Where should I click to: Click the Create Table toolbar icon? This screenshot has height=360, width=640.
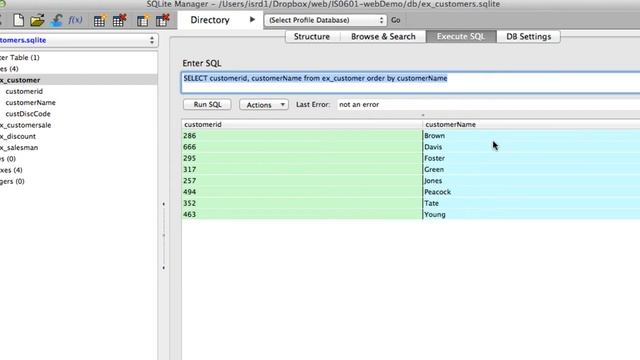click(100, 20)
